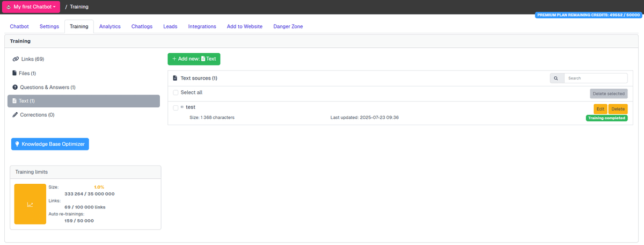Launch the Knowledge Base Optimizer
Screen dimensions: 644x245
click(50, 144)
